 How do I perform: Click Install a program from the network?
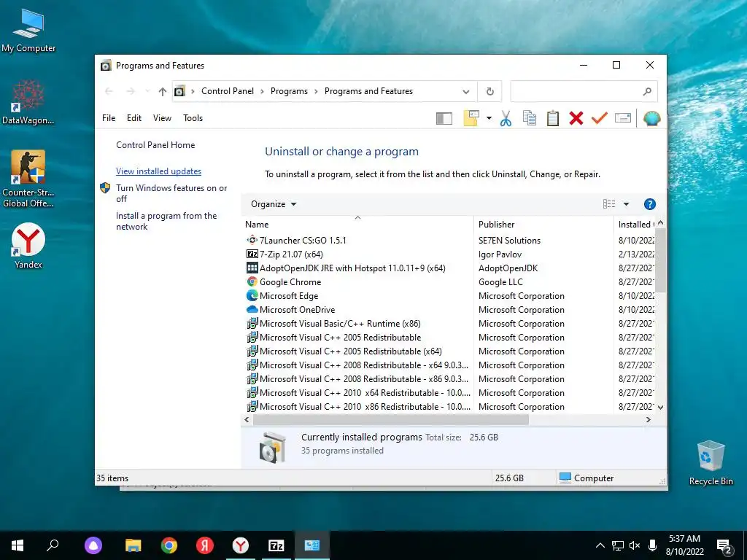166,221
